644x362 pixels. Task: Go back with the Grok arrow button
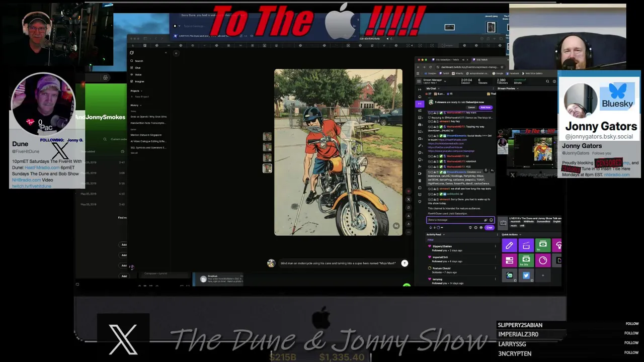click(176, 53)
